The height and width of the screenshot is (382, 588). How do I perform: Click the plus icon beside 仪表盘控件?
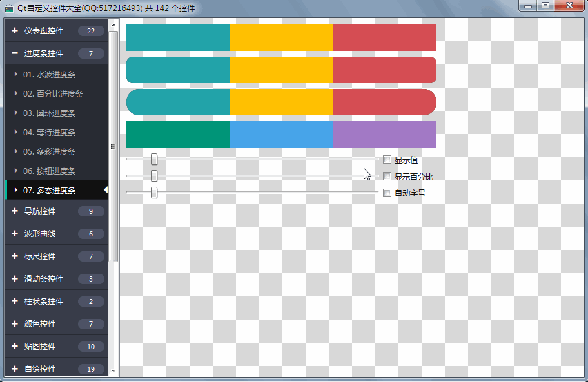tap(14, 31)
